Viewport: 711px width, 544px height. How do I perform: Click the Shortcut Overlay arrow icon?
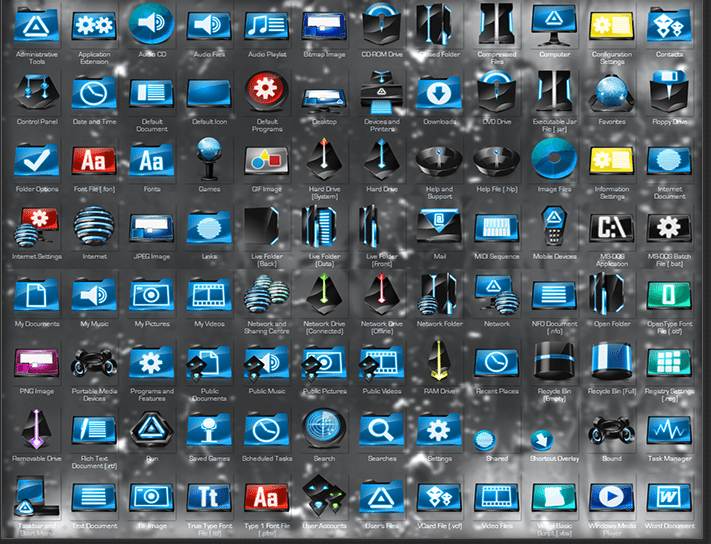542,439
